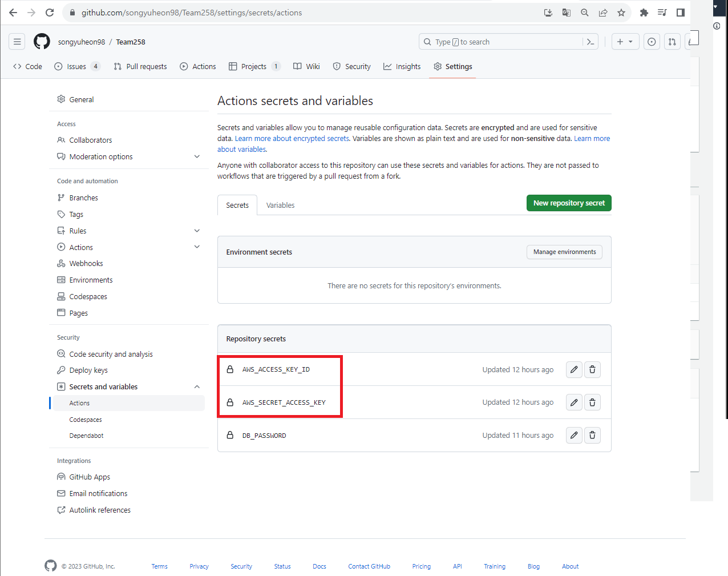Edit the AWS_ACCESS_KEY_ID secret pencil icon
Image resolution: width=728 pixels, height=576 pixels.
click(x=574, y=369)
